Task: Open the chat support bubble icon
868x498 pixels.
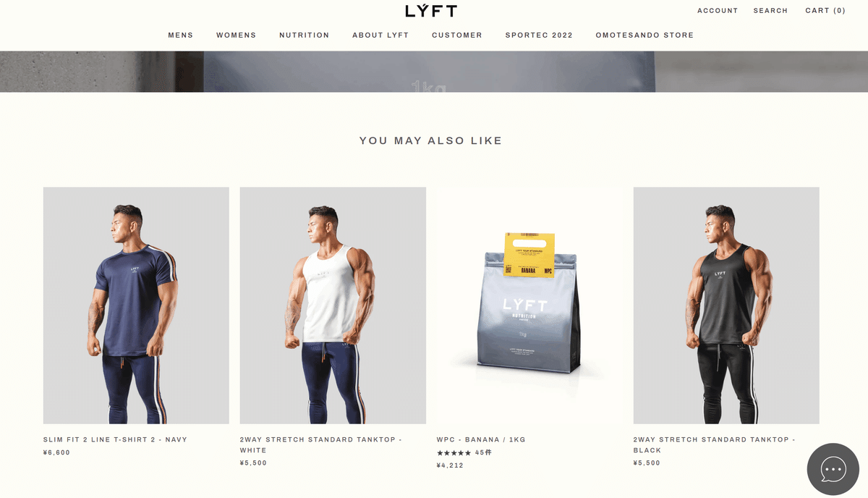Action: click(833, 469)
